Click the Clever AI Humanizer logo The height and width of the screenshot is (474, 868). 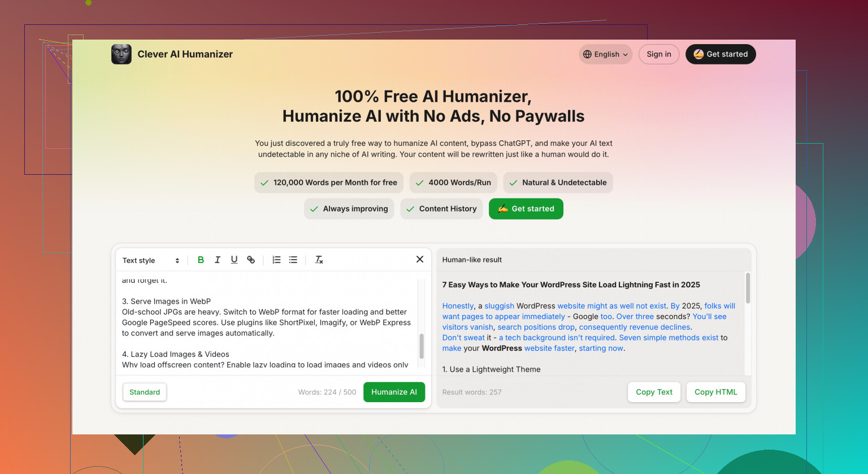click(121, 54)
